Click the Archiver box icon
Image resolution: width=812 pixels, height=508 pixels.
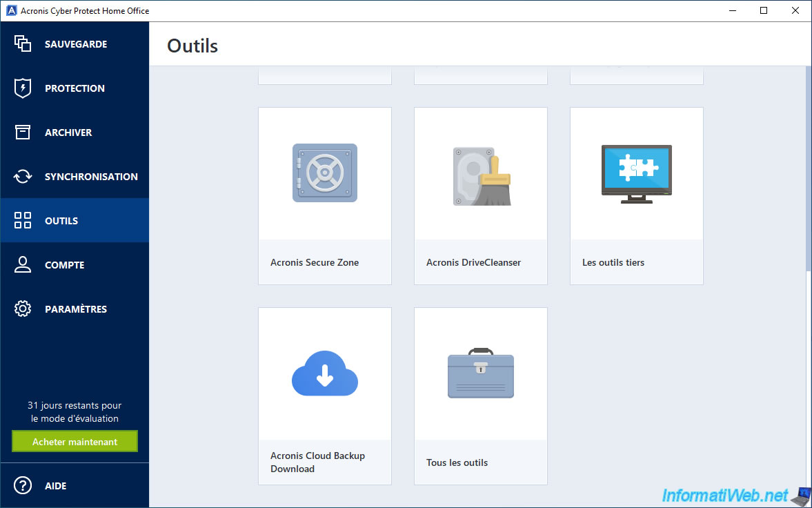[23, 133]
